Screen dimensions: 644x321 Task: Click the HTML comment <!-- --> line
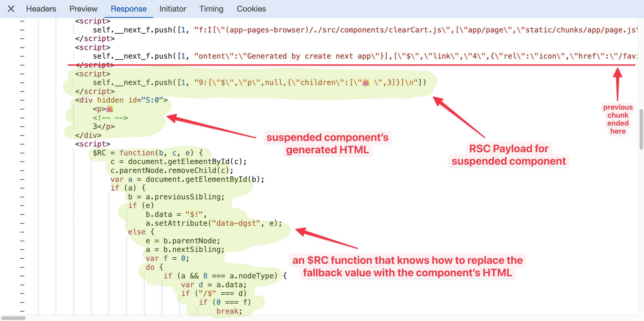point(110,118)
